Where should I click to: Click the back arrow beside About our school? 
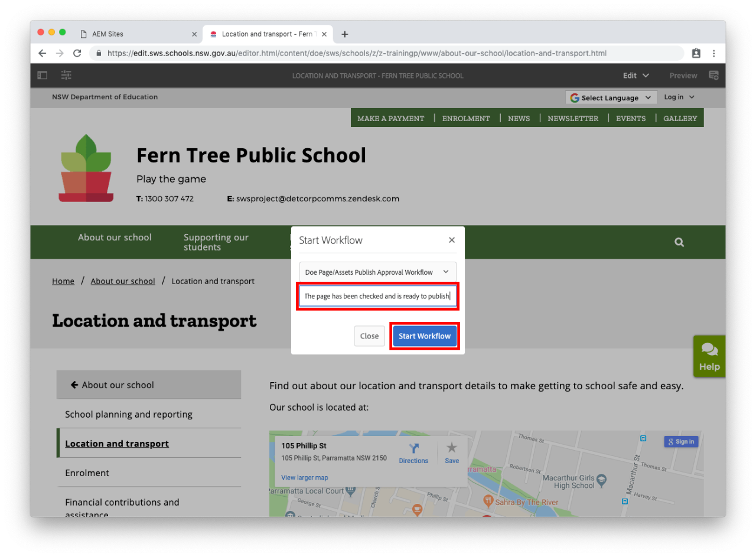[x=74, y=385]
